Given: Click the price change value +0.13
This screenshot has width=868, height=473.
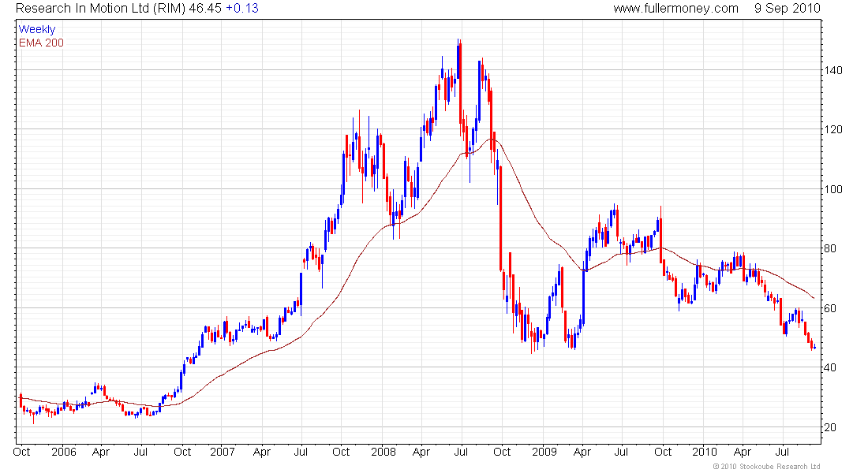Looking at the screenshot, I should tap(242, 9).
